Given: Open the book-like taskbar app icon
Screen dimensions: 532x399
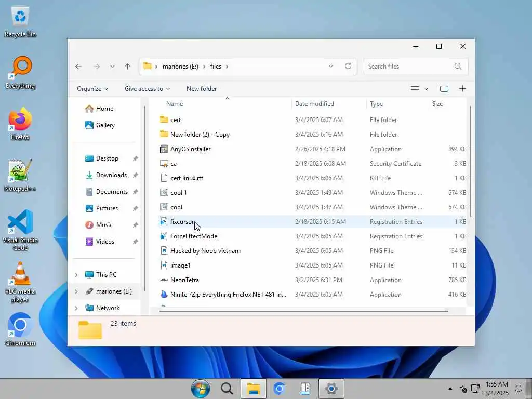Looking at the screenshot, I should coord(305,389).
